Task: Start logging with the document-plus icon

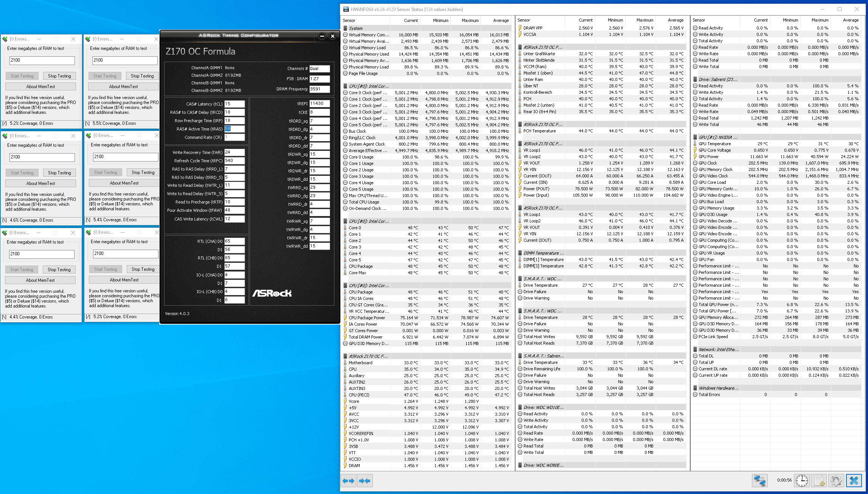Action: coord(819,480)
